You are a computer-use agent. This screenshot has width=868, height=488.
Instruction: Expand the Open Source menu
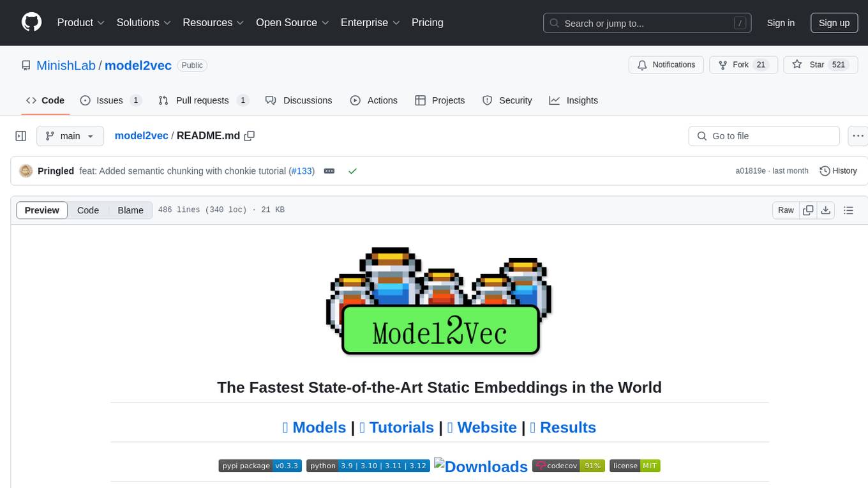point(292,22)
